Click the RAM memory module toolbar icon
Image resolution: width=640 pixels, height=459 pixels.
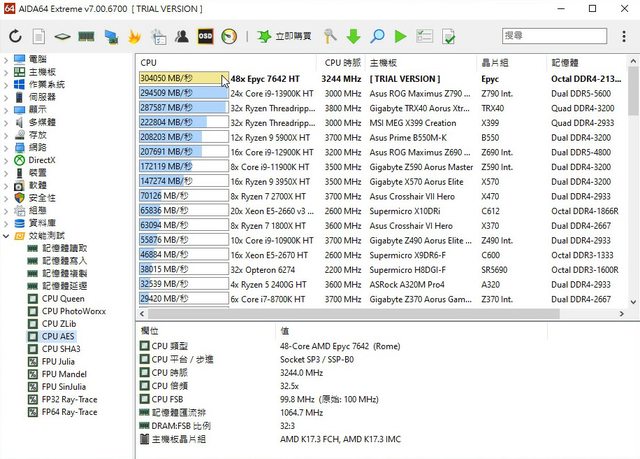coord(86,37)
